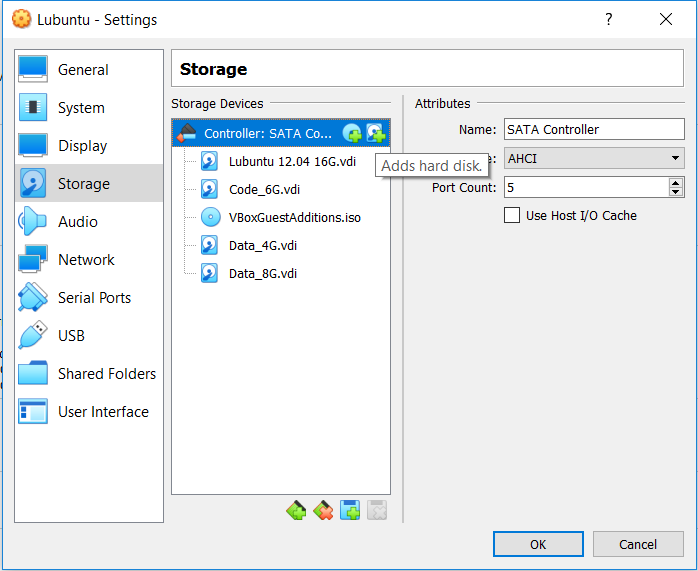Screen dimensions: 698x571
Task: Toggle Use Host I/O Cache checkbox
Action: pos(512,215)
